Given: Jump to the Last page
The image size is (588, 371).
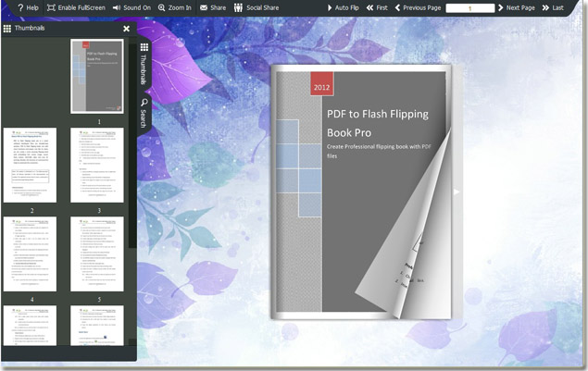Looking at the screenshot, I should click(553, 7).
